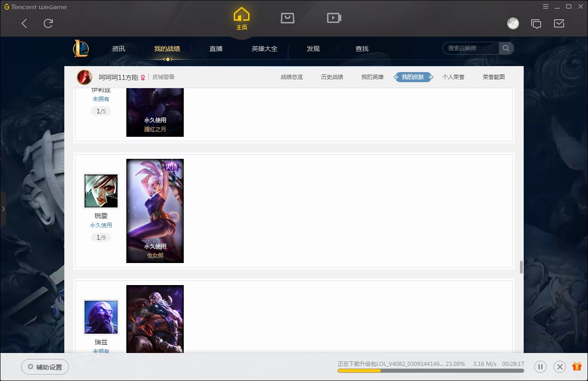Switch to the 历史战绩 sub-tab
588x381 pixels.
tap(332, 77)
